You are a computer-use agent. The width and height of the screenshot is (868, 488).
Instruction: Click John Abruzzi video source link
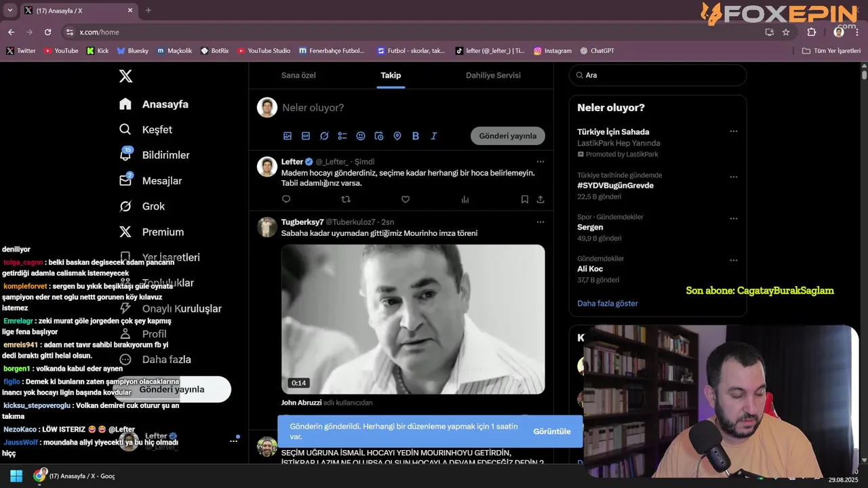click(301, 403)
